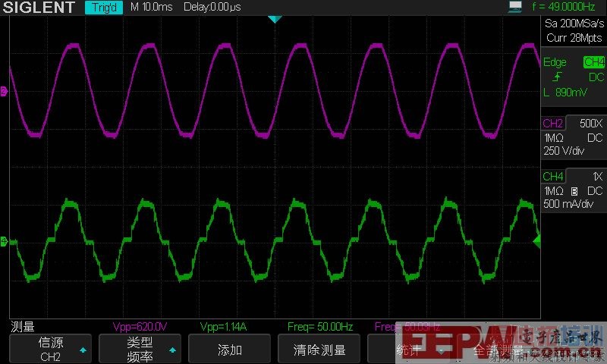Screen dimensions: 607x364
Task: Click the network connection icon
Action: 515,7
